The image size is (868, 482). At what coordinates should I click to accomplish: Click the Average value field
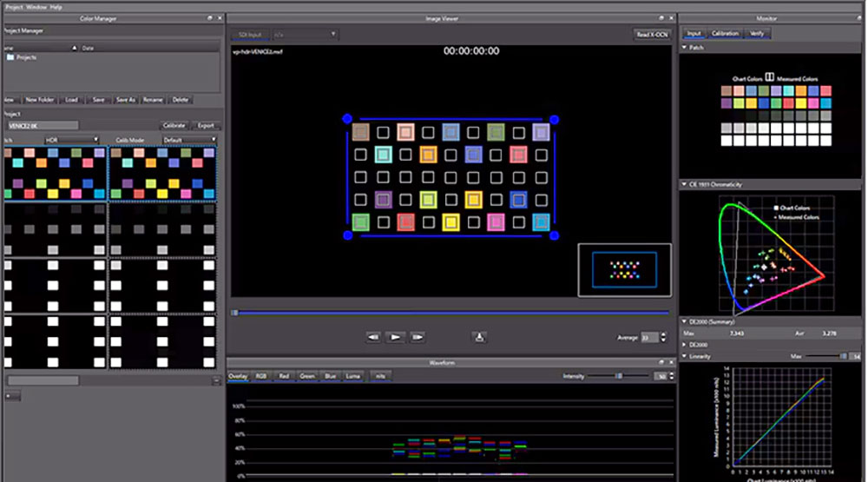coord(650,337)
